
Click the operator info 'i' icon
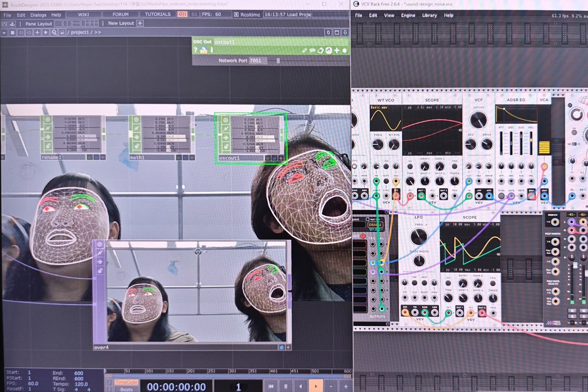212,50
